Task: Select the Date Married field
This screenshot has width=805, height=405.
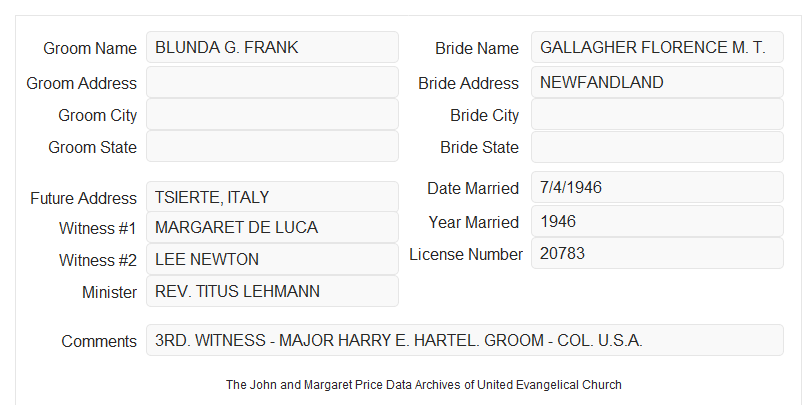Action: [657, 187]
